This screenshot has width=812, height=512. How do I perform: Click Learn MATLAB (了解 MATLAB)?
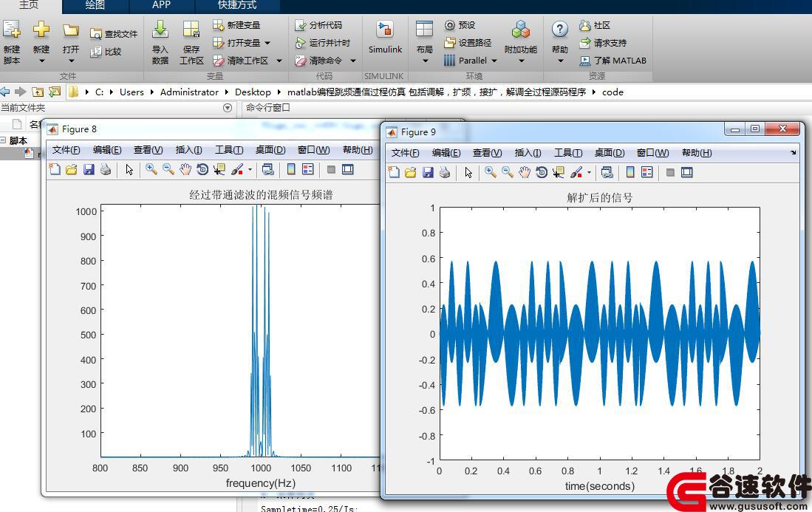(x=613, y=60)
